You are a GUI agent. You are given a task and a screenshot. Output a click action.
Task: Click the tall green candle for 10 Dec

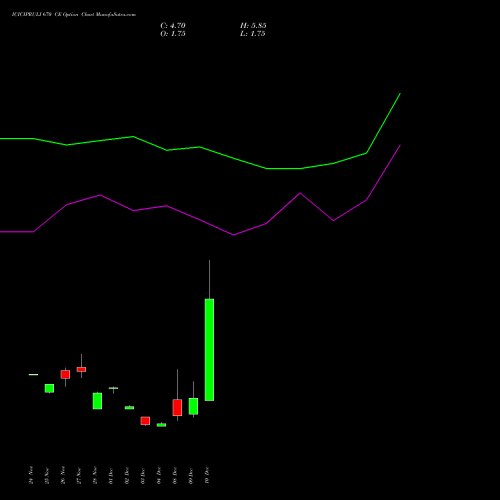[209, 350]
